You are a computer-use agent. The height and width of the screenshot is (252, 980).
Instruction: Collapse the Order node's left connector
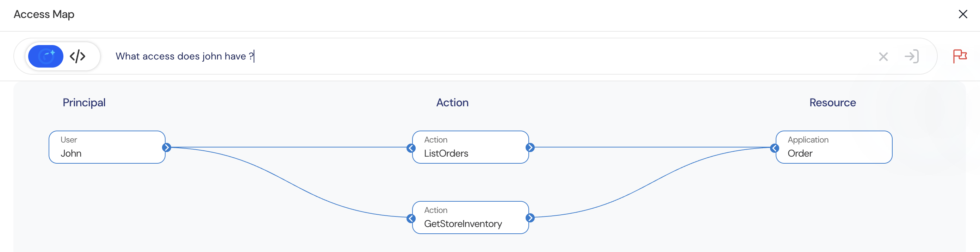point(774,148)
